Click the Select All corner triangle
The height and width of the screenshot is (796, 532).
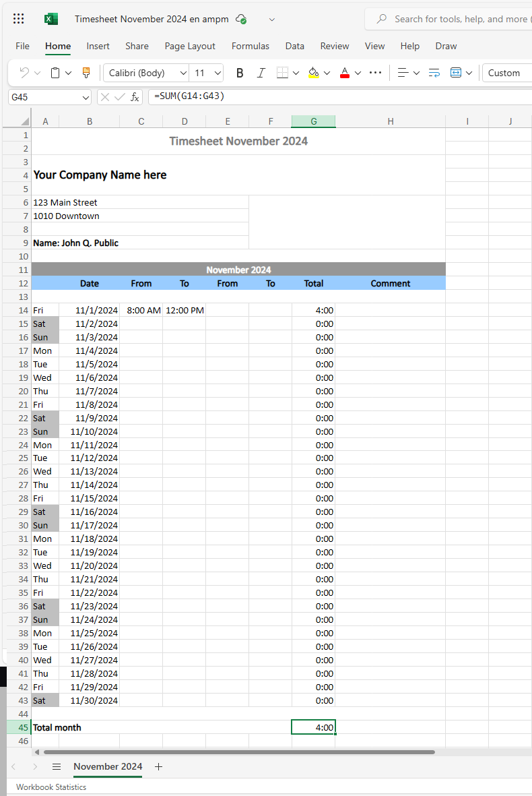[24, 121]
